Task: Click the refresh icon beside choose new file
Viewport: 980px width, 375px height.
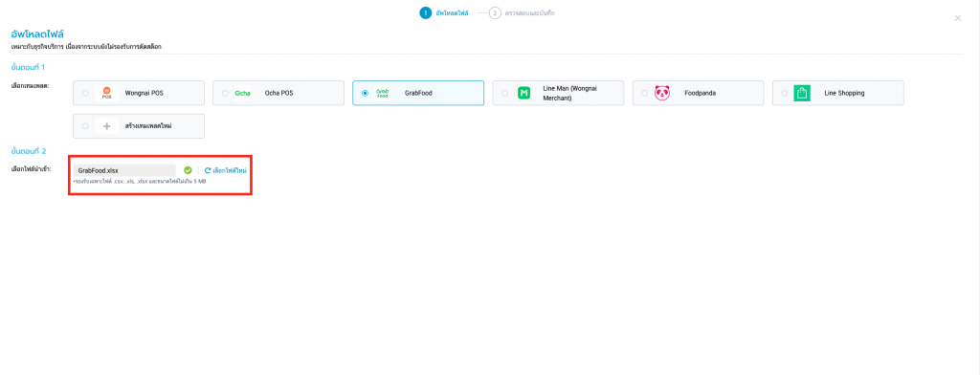Action: [x=208, y=170]
